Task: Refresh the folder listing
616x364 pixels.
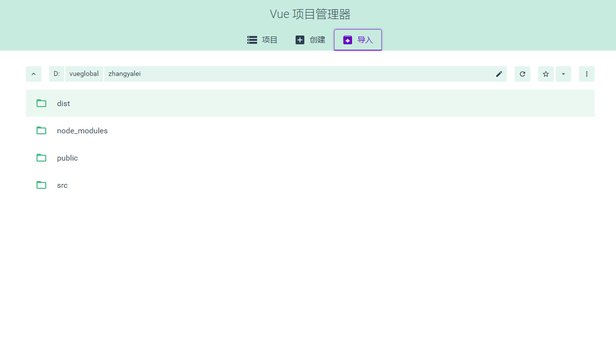Action: [523, 74]
